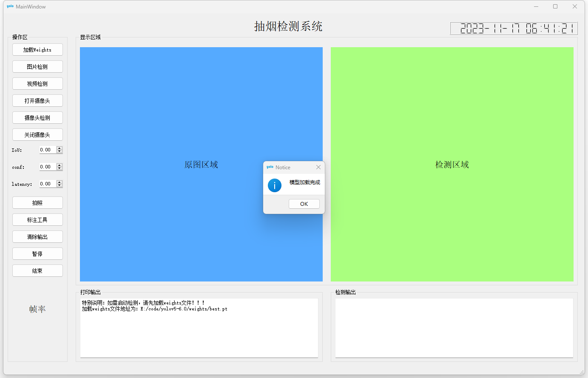This screenshot has height=378, width=588.
Task: Open camera with 打开摄像头
Action: click(x=37, y=101)
